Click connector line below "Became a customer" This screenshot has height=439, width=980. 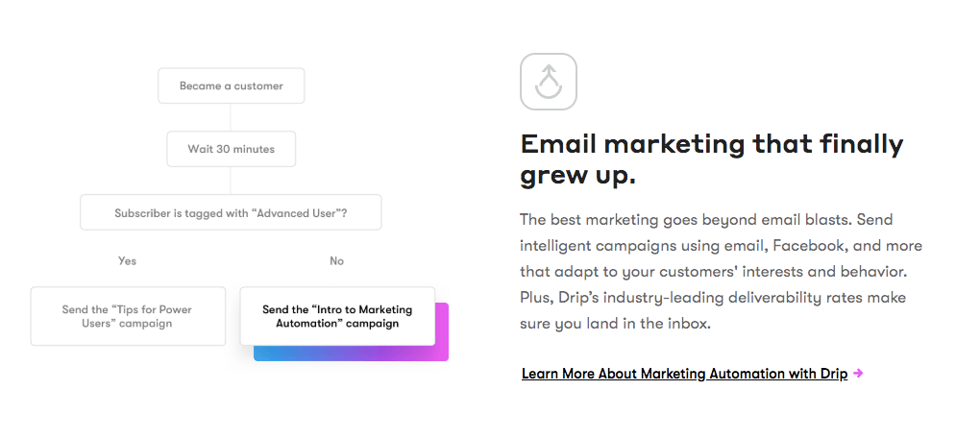(231, 117)
